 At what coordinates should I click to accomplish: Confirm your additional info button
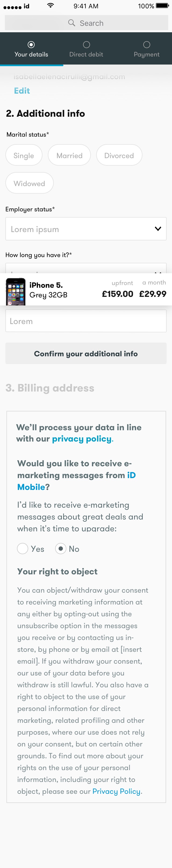86,354
